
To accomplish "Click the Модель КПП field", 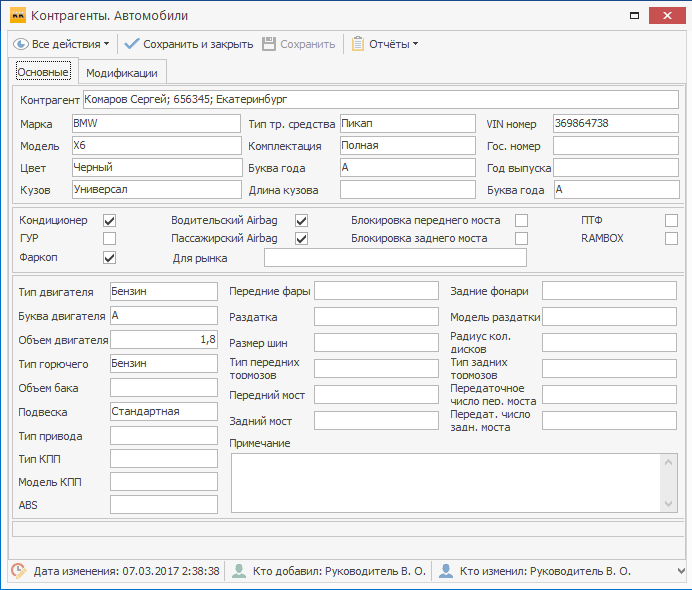I will [164, 482].
